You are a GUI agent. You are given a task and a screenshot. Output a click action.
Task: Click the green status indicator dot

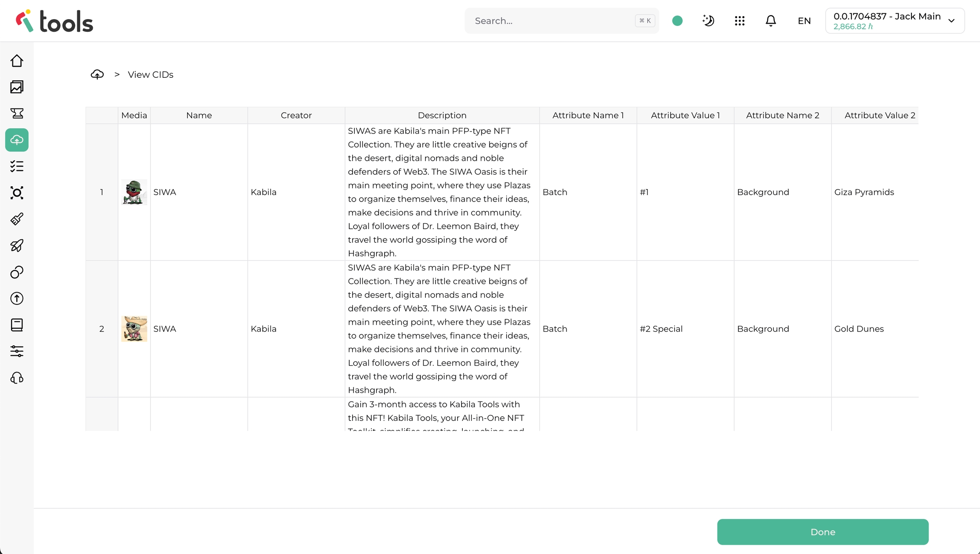point(677,20)
